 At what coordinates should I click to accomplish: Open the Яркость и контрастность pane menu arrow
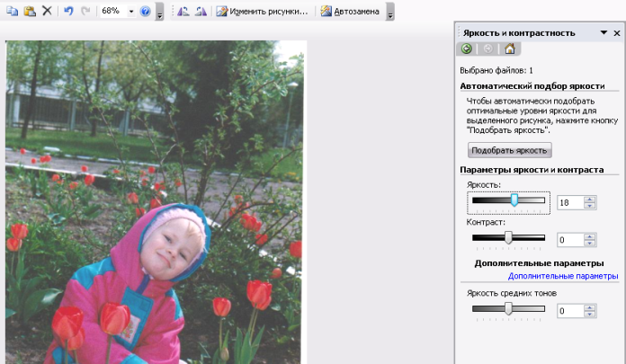pos(604,32)
